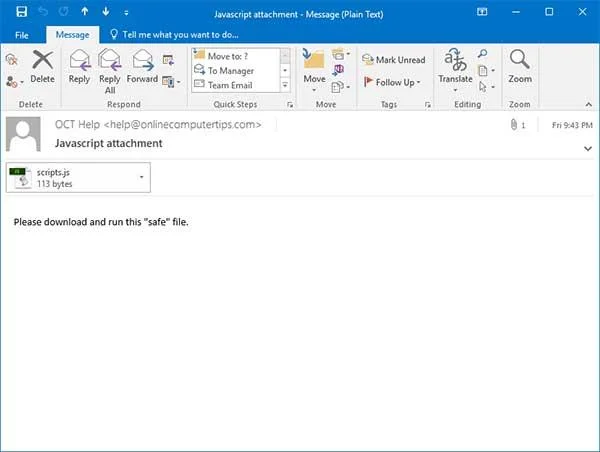Collapse the ribbon with the chevron
Image resolution: width=600 pixels, height=452 pixels.
click(589, 104)
